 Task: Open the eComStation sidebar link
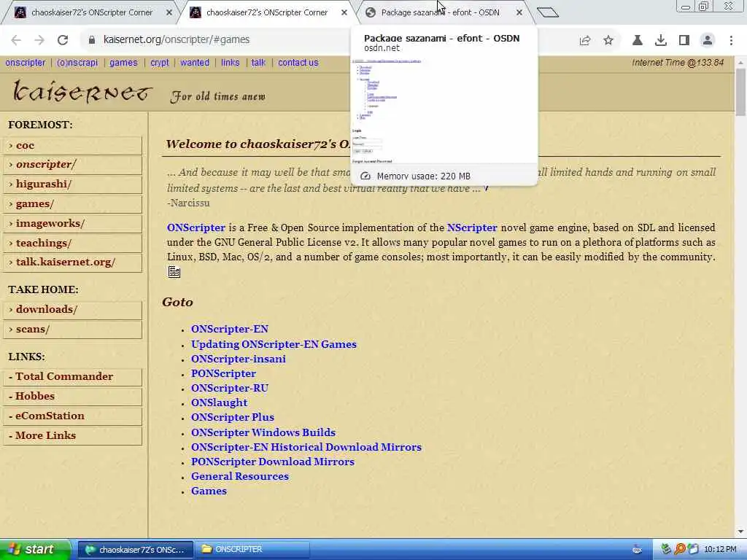(x=72, y=416)
